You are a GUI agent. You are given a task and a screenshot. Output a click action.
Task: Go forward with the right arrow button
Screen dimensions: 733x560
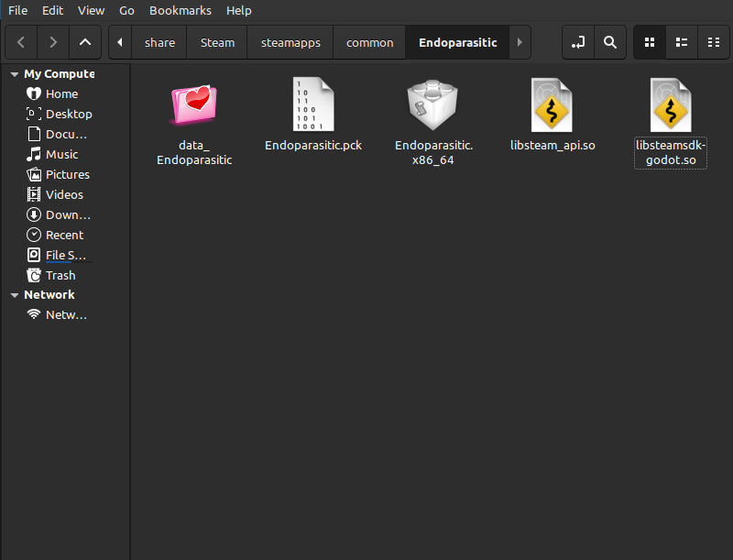coord(53,42)
